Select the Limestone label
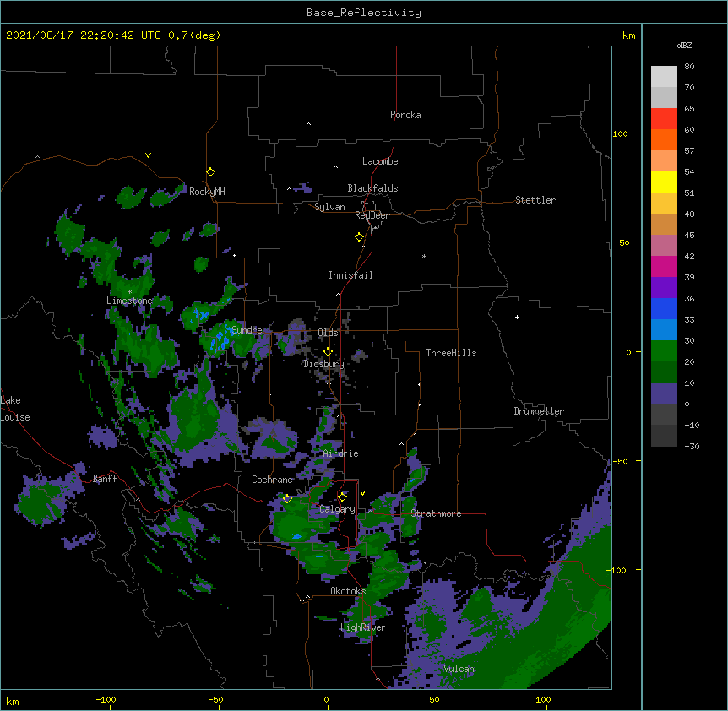Image resolution: width=728 pixels, height=711 pixels. pyautogui.click(x=129, y=301)
